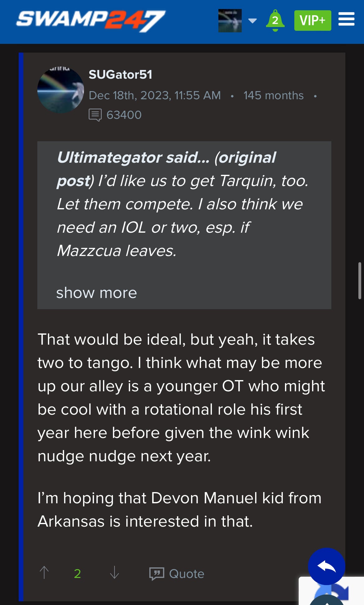This screenshot has width=364, height=605.
Task: Open SUGator51's profile picture
Action: click(61, 90)
